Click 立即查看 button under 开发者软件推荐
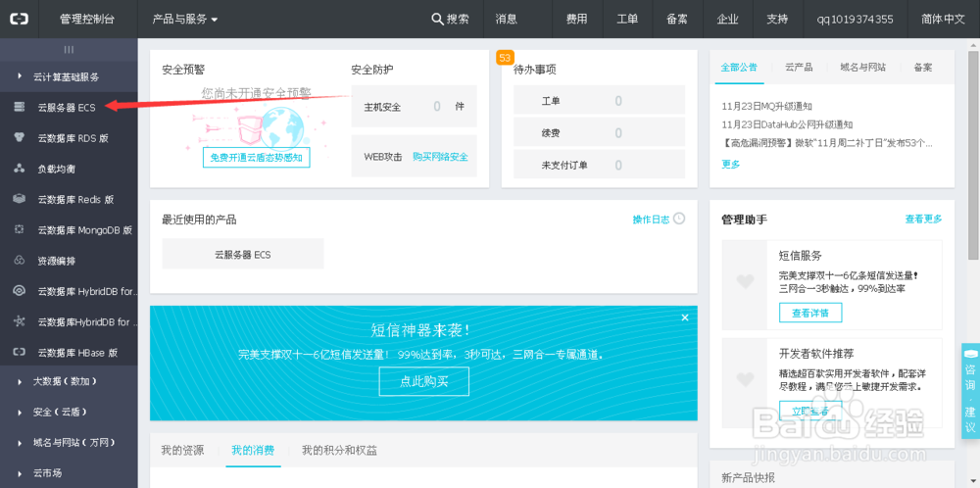The height and width of the screenshot is (488, 980). pos(810,411)
